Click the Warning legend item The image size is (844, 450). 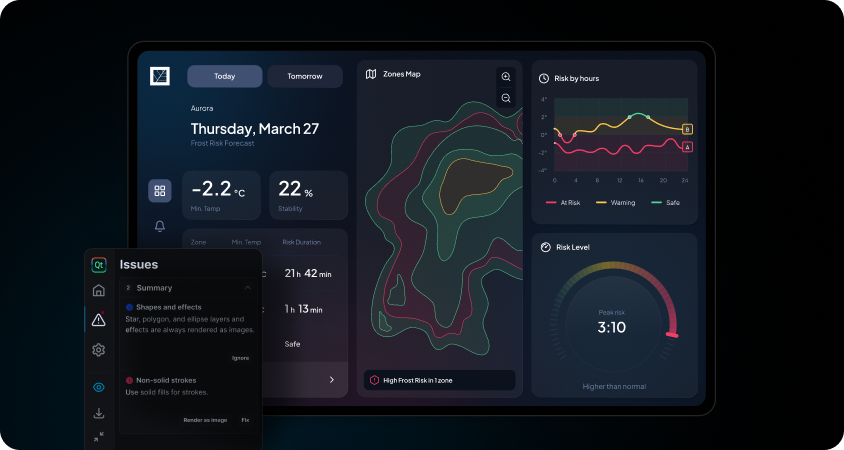[x=615, y=203]
